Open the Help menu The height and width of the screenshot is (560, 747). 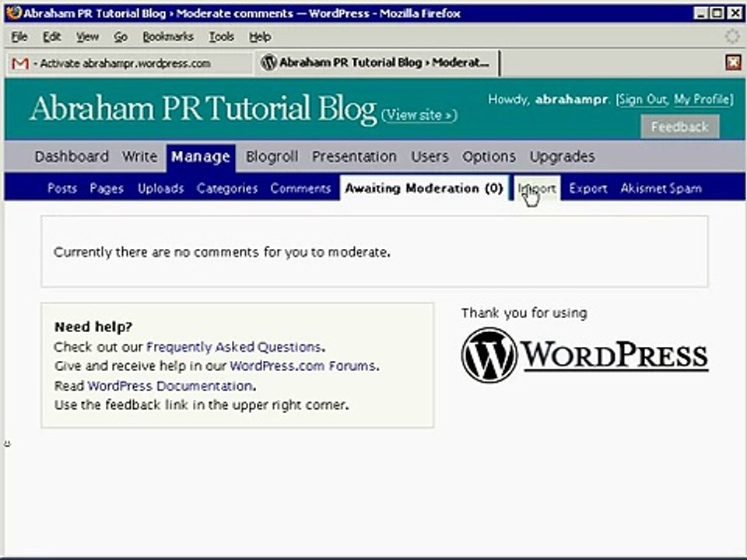click(x=260, y=37)
